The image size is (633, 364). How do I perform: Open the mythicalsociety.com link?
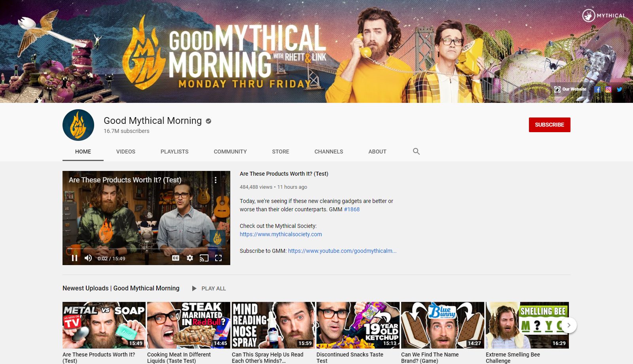(281, 234)
